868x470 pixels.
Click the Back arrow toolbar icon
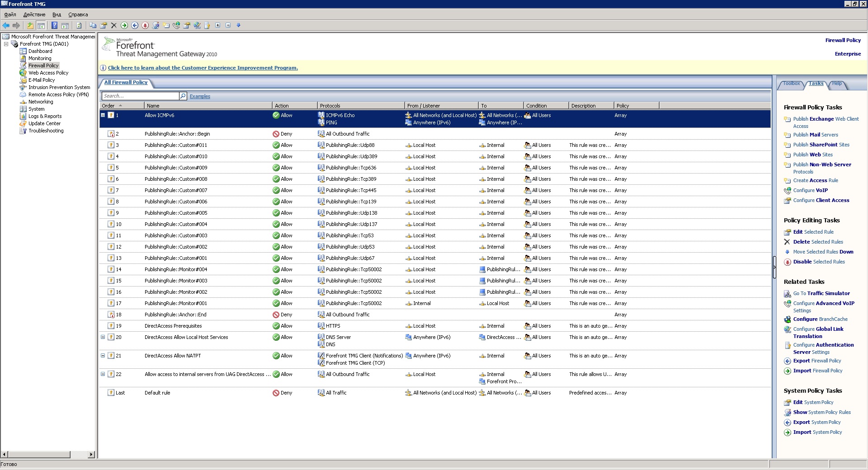click(x=6, y=25)
